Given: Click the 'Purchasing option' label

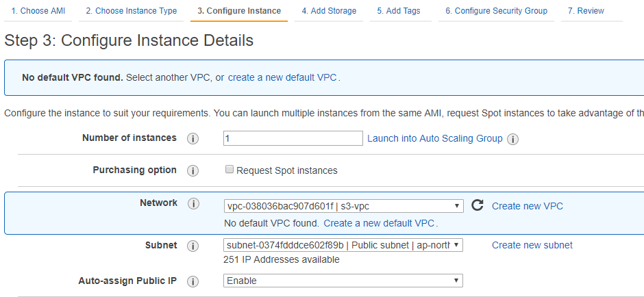Looking at the screenshot, I should 135,170.
